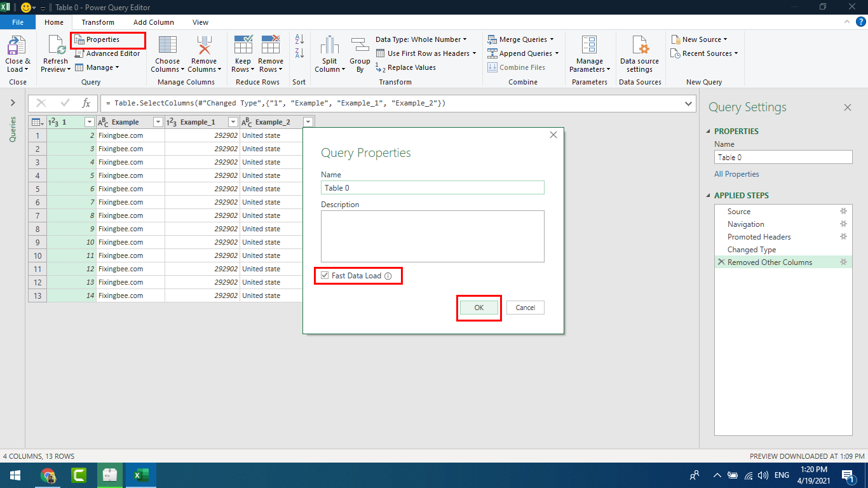Click the All Properties link
The image size is (868, 488).
736,174
